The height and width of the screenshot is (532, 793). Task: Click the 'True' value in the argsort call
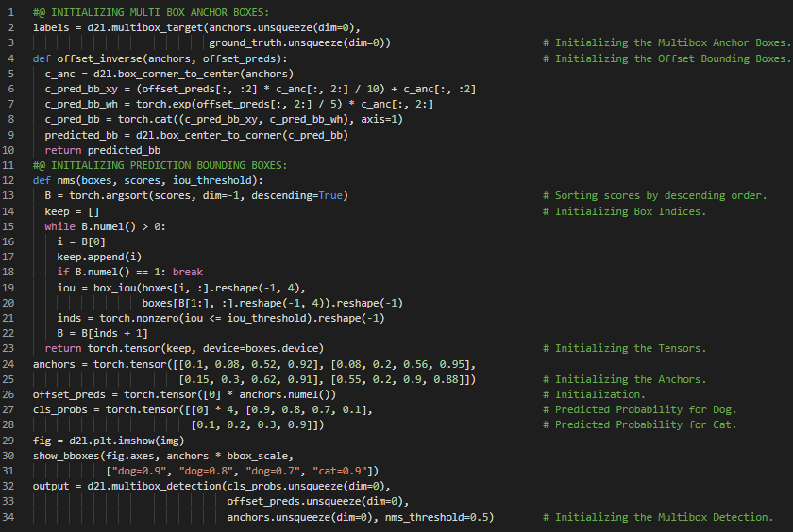click(x=330, y=195)
